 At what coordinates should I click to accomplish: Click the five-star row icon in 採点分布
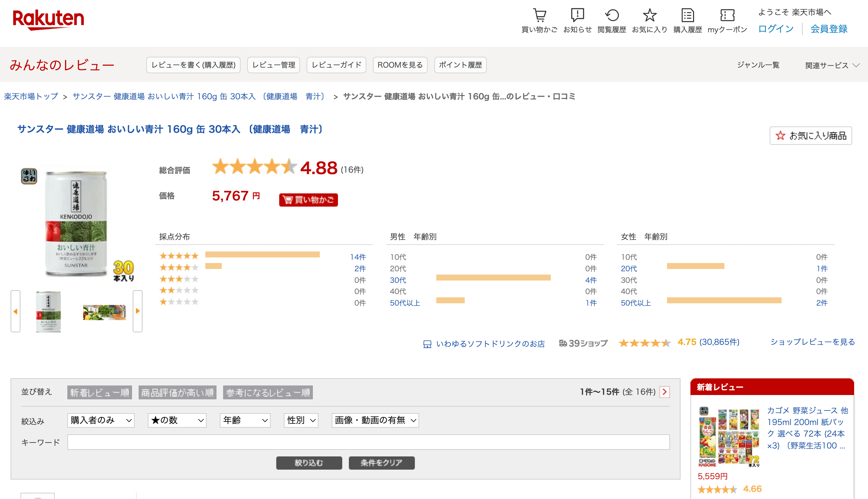click(x=179, y=256)
